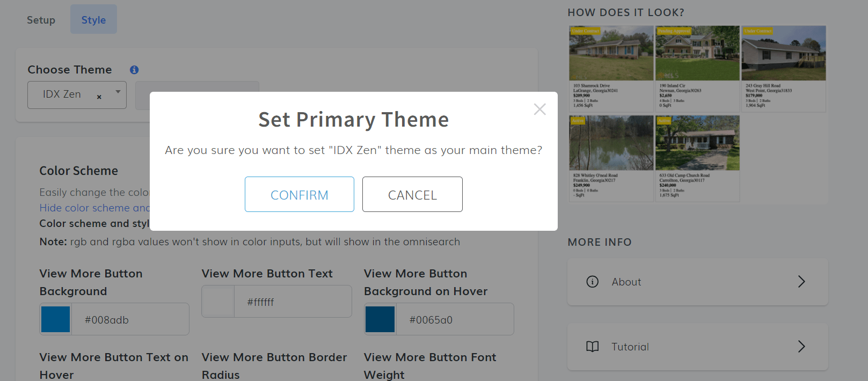Open the 103 Shamrock Drive listing thumbnail

(x=611, y=54)
